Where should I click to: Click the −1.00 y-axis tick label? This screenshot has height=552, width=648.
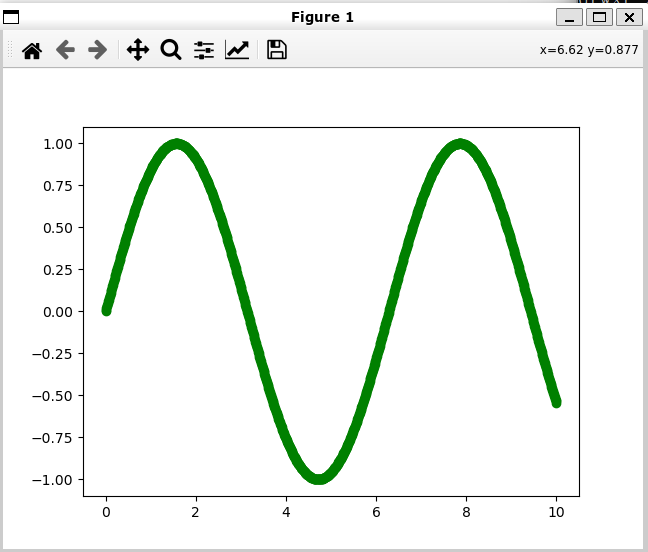[x=52, y=480]
